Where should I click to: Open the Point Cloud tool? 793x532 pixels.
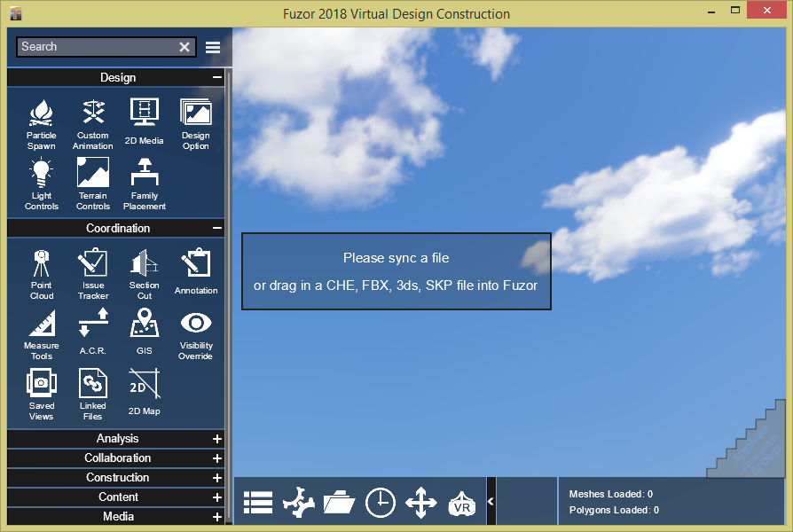(41, 274)
